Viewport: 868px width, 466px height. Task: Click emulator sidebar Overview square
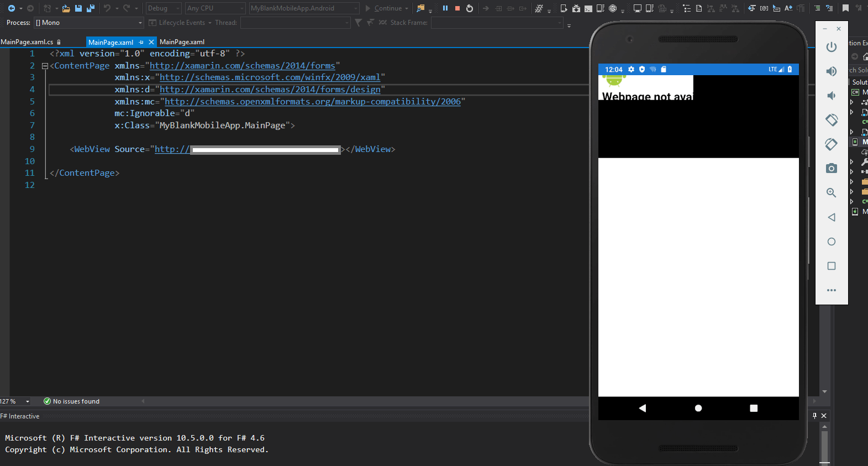(x=831, y=266)
